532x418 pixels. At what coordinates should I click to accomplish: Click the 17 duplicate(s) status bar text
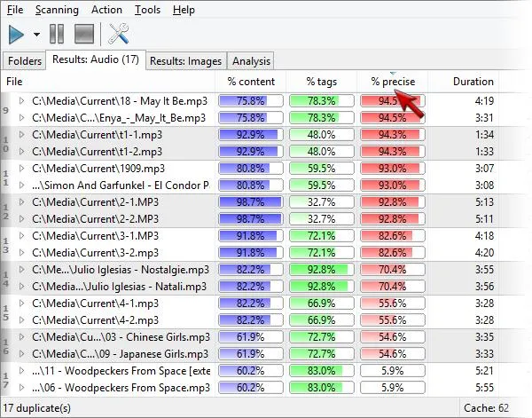(x=36, y=408)
